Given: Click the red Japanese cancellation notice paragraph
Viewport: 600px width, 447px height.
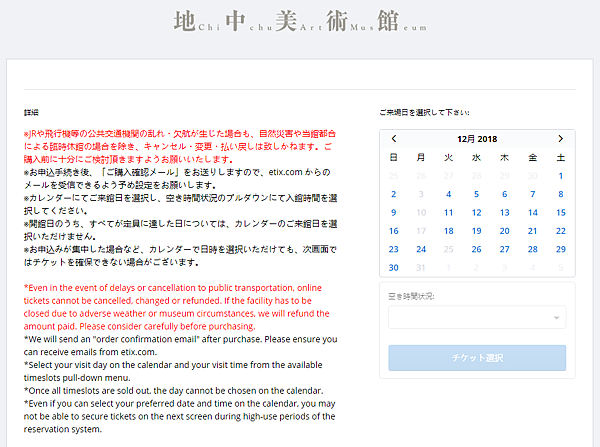Looking at the screenshot, I should [180, 146].
